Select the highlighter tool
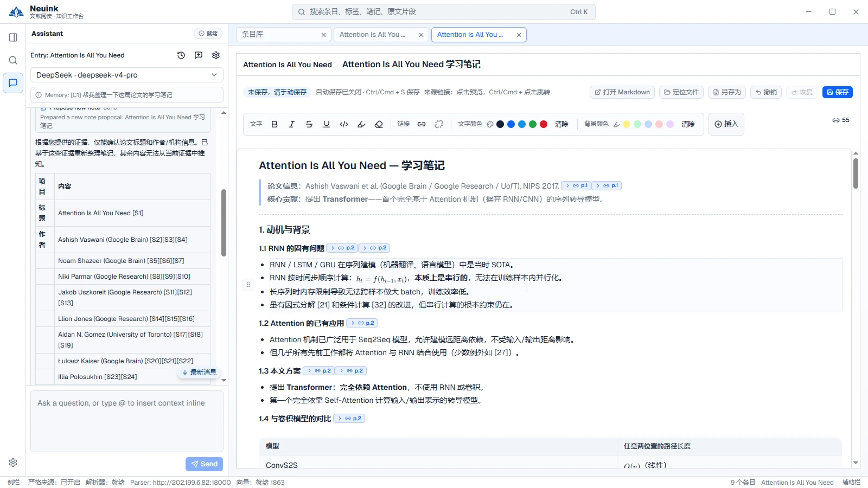Viewport: 868px width, 488px height. [361, 124]
